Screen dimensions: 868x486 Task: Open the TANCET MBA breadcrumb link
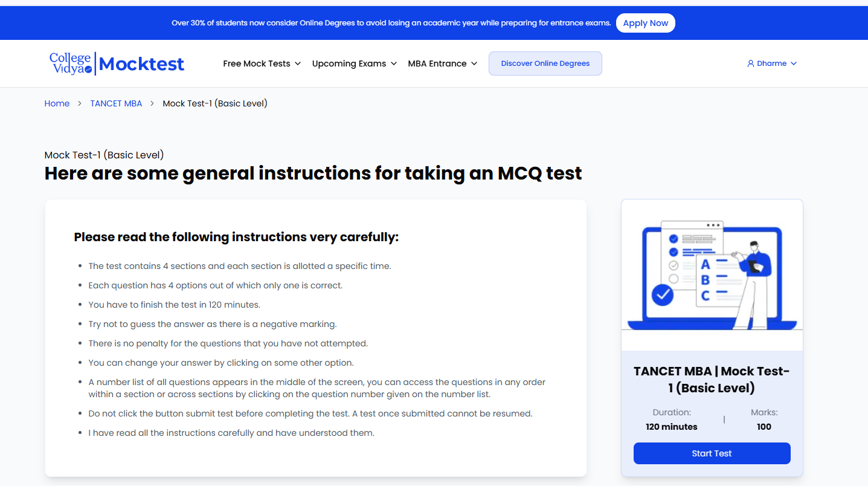pyautogui.click(x=116, y=103)
